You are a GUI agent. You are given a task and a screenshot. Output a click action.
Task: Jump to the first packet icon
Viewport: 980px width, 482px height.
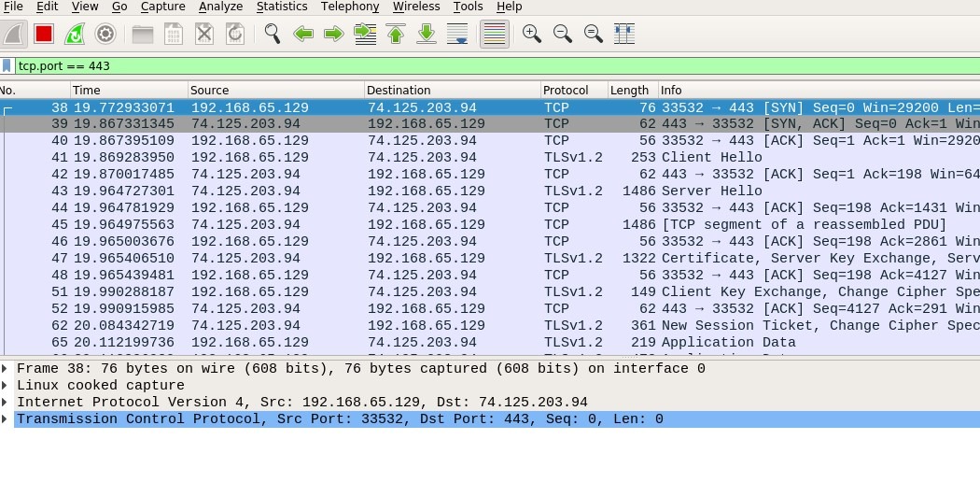pos(396,34)
